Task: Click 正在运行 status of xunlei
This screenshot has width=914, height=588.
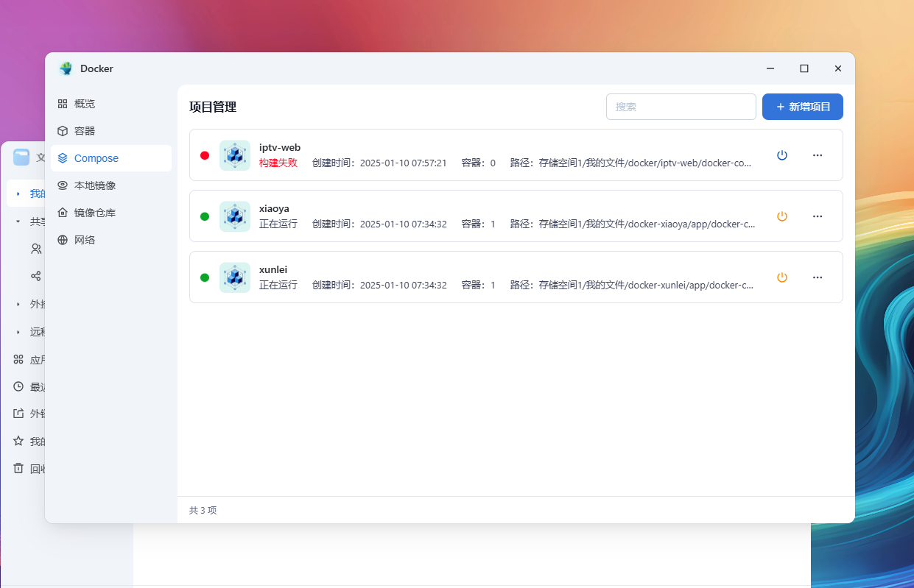Action: pos(278,285)
